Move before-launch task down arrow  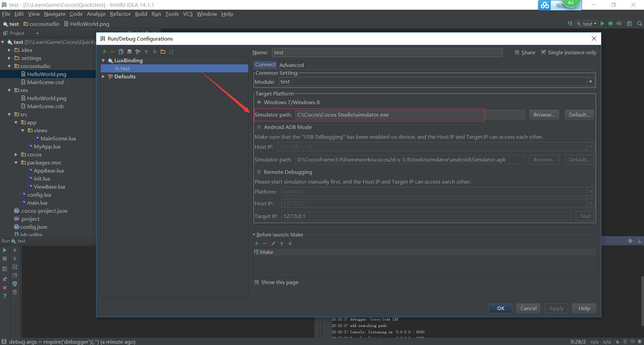click(290, 244)
